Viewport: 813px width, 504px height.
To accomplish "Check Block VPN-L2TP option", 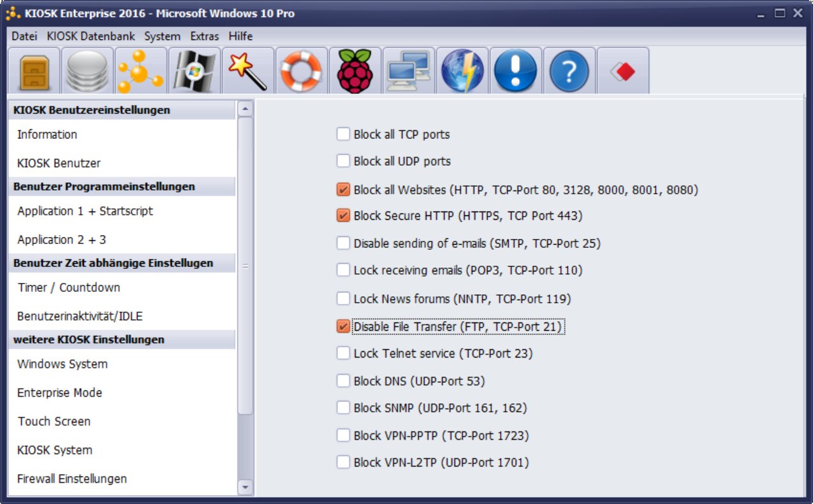I will (343, 463).
